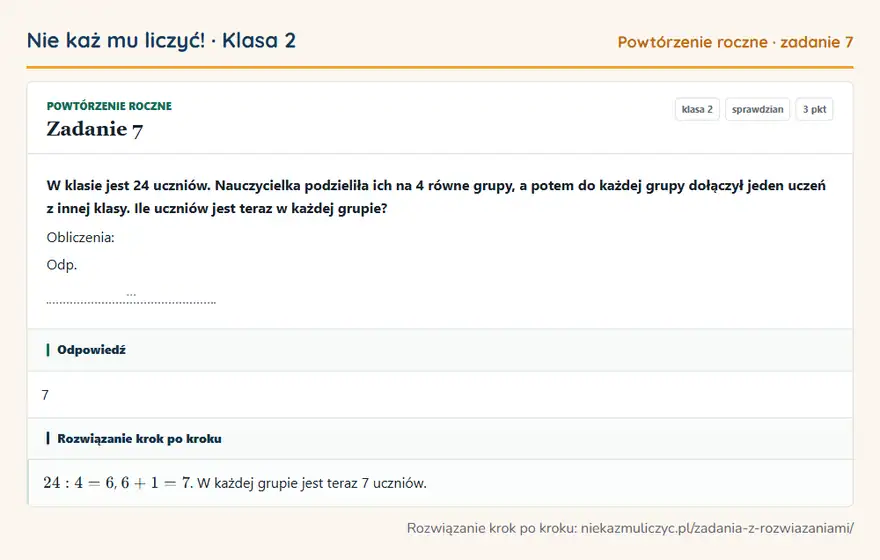
Task: Click the 'Zadanie 7' heading
Action: coord(94,129)
